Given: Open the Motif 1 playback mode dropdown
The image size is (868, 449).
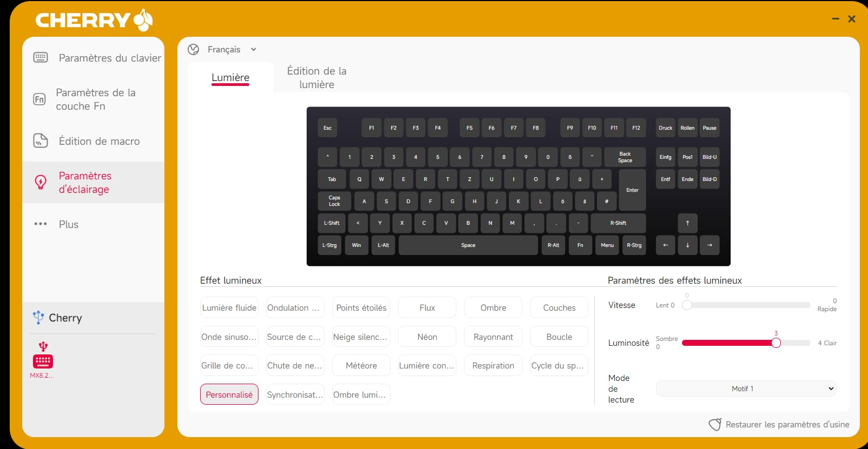Looking at the screenshot, I should tap(746, 388).
